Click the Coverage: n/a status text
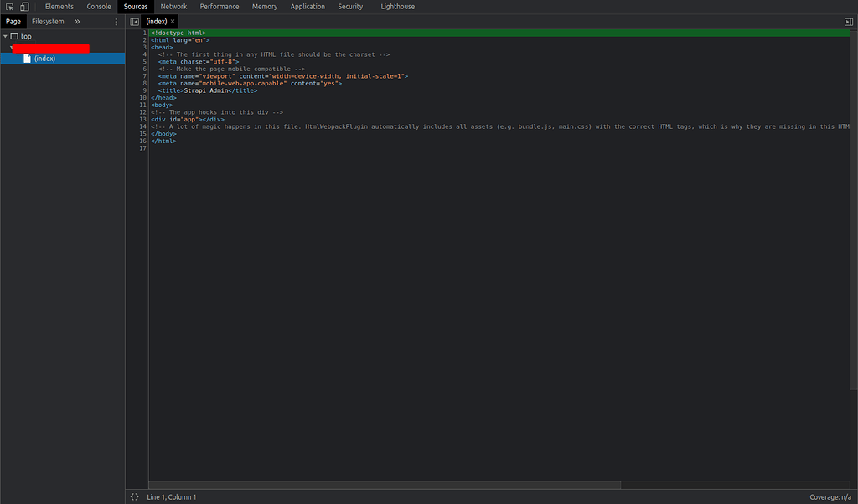858x504 pixels. point(830,497)
